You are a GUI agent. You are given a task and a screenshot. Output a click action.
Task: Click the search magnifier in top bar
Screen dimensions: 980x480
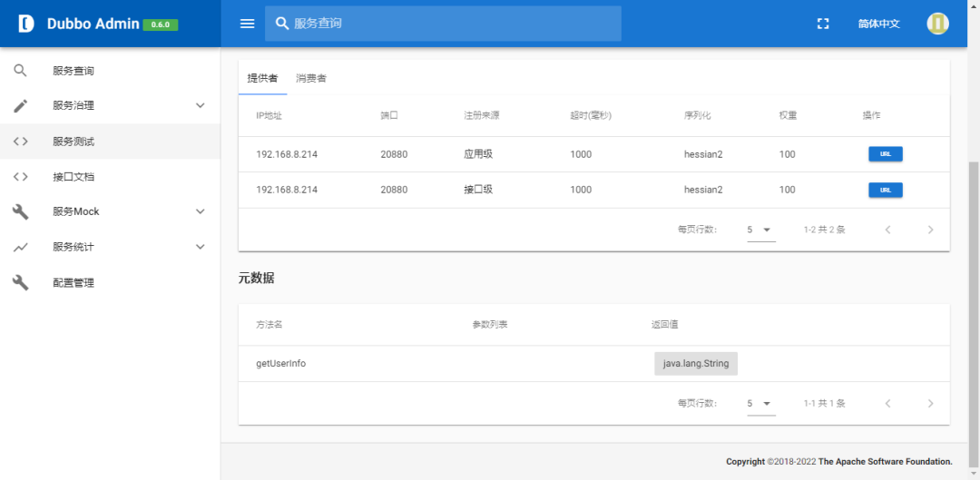point(282,24)
